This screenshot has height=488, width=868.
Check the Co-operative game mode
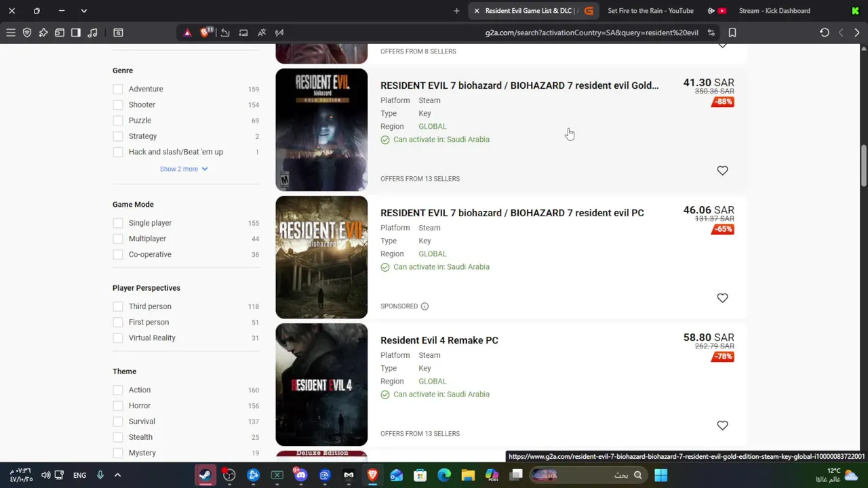click(118, 254)
